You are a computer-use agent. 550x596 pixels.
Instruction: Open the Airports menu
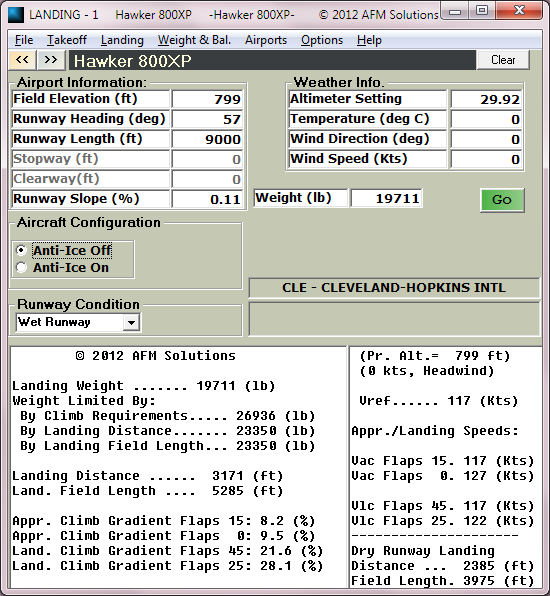click(x=266, y=40)
